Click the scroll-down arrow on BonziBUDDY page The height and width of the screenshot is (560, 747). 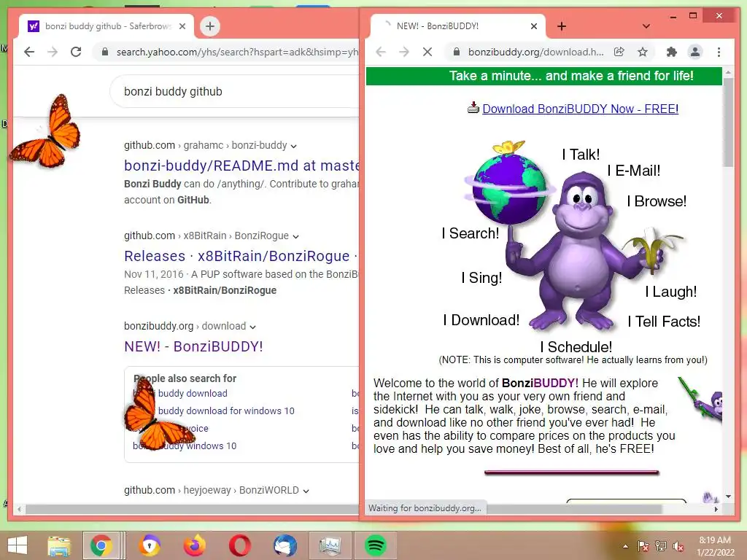point(728,496)
